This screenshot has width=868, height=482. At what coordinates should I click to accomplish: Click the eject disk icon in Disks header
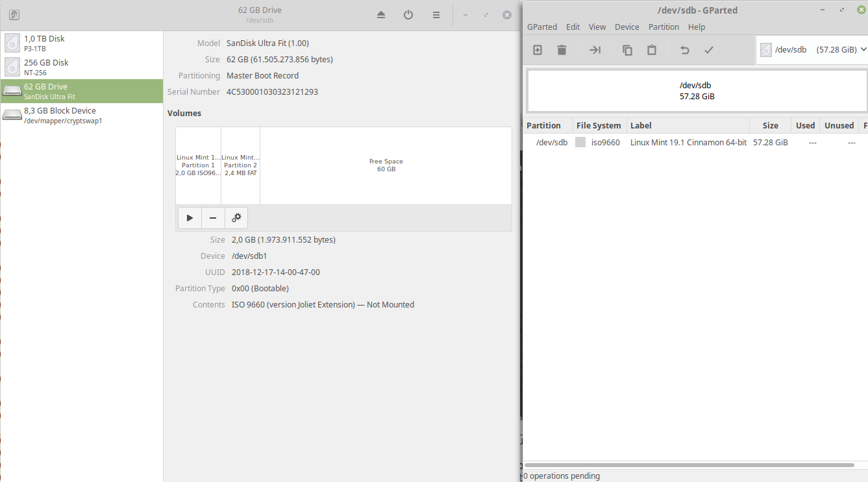click(x=381, y=15)
